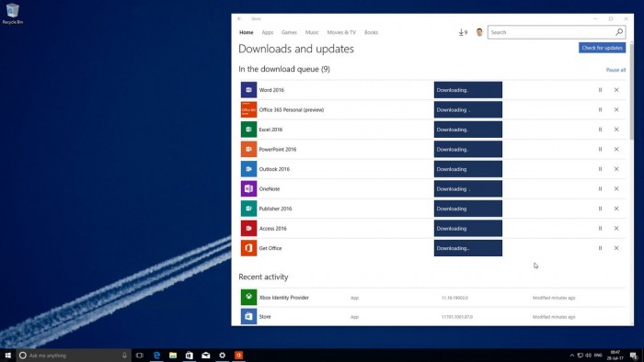This screenshot has width=644, height=362.
Task: Pause the Publisher 2016 download
Action: pos(600,209)
